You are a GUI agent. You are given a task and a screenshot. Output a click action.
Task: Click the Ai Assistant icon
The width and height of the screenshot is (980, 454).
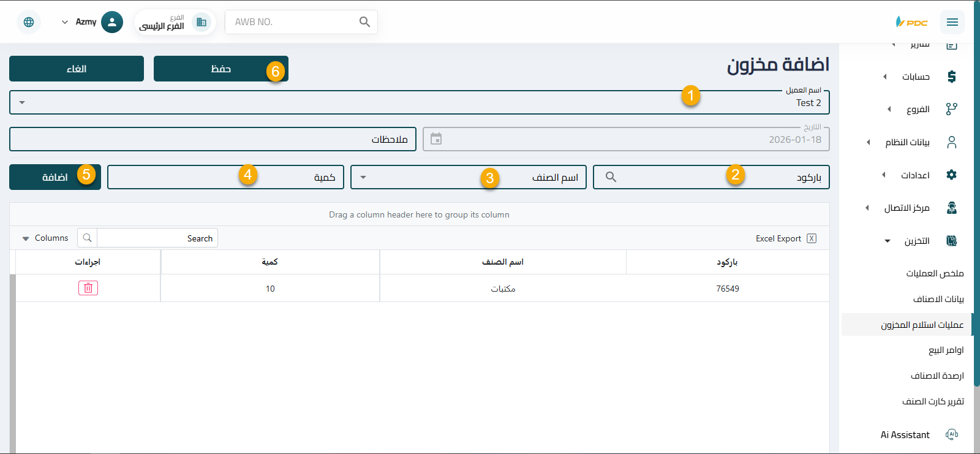(x=951, y=434)
